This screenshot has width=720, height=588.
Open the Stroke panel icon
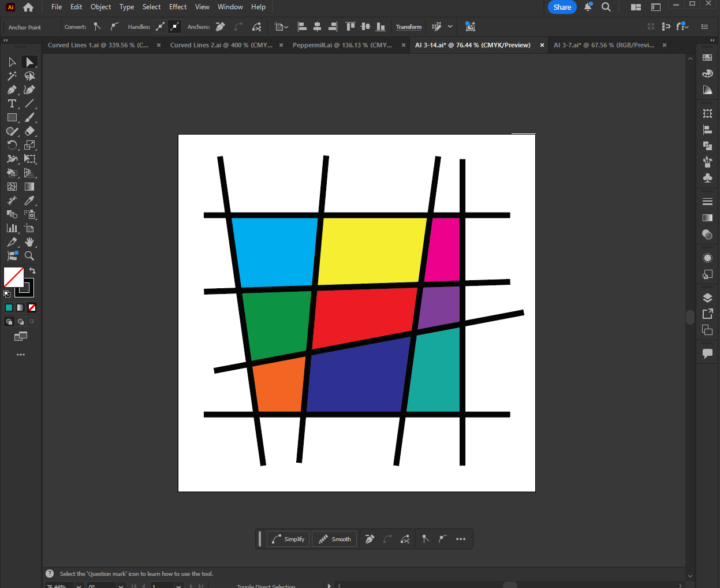(707, 202)
